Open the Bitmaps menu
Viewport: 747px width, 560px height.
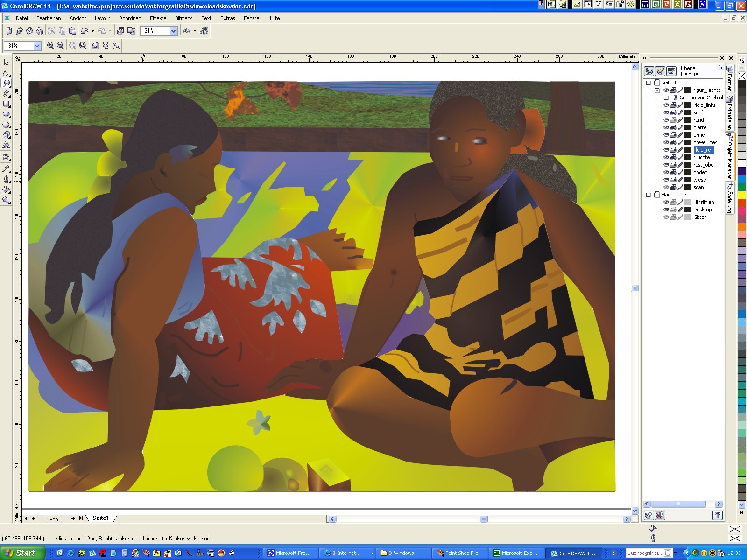183,18
